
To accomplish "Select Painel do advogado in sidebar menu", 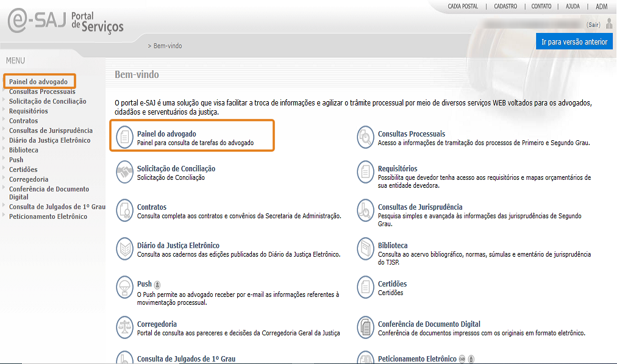I will click(38, 82).
